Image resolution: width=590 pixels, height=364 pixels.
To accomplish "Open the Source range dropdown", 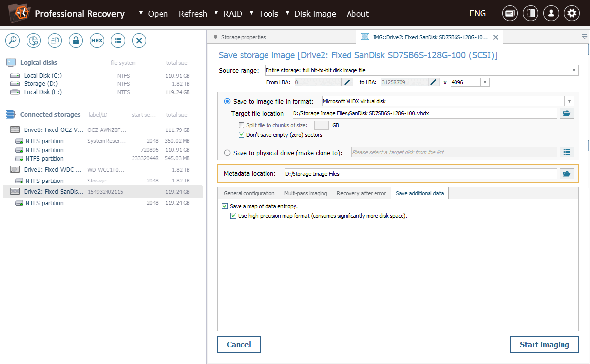I will 574,70.
